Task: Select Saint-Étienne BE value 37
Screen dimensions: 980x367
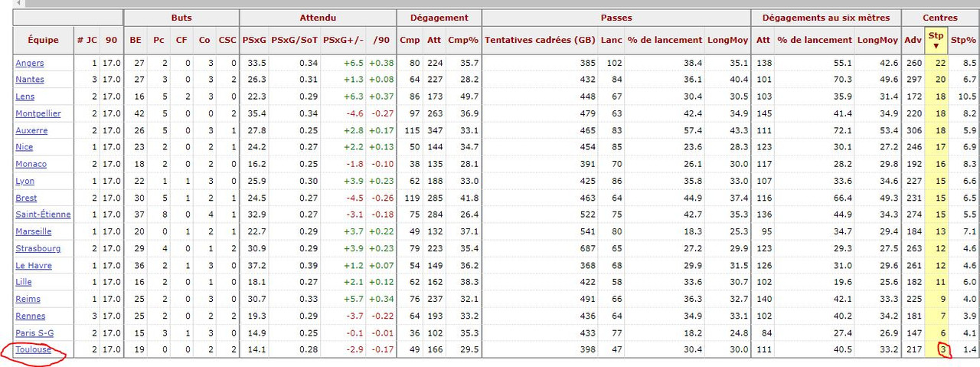Action: point(138,215)
